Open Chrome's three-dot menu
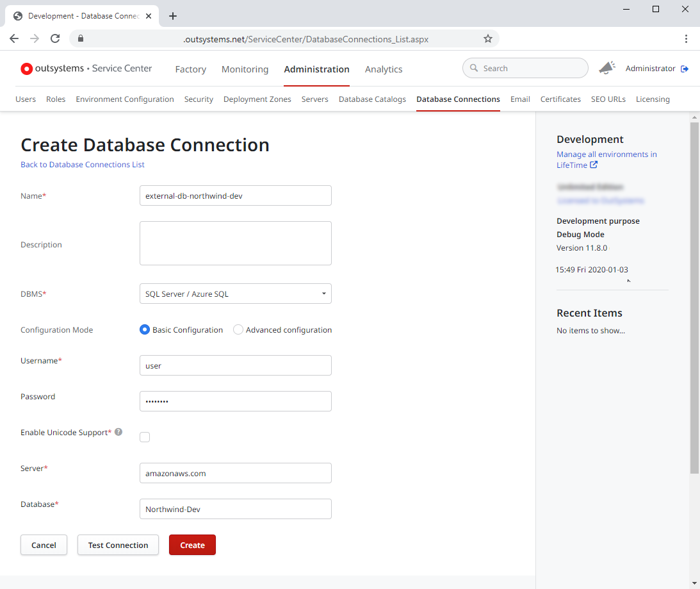 [x=686, y=38]
